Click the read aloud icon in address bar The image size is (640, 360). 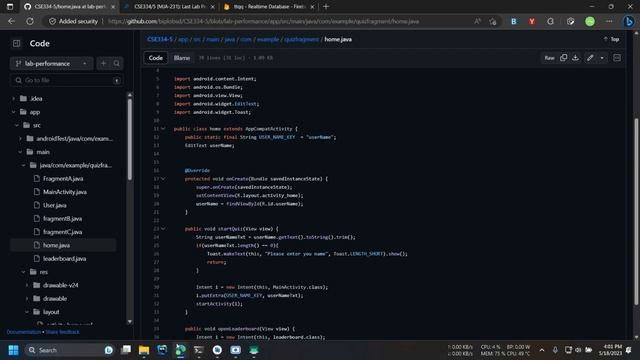point(477,21)
